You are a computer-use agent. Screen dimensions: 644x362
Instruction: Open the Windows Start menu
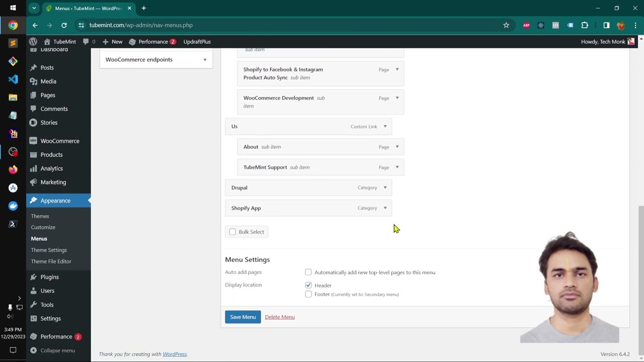click(x=13, y=8)
